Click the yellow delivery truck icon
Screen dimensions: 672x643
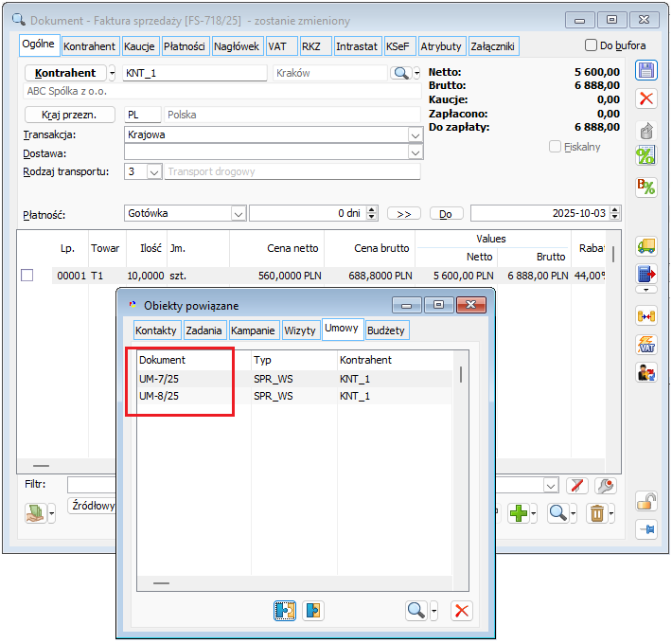pos(647,246)
